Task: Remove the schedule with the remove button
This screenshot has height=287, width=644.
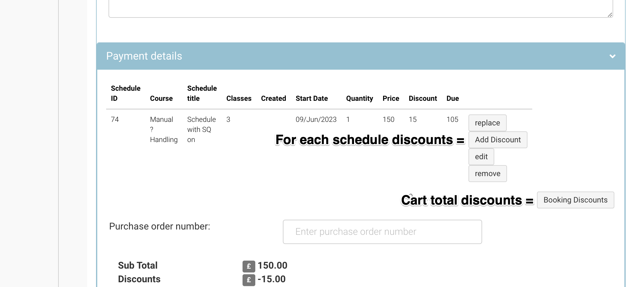Action: [487, 173]
